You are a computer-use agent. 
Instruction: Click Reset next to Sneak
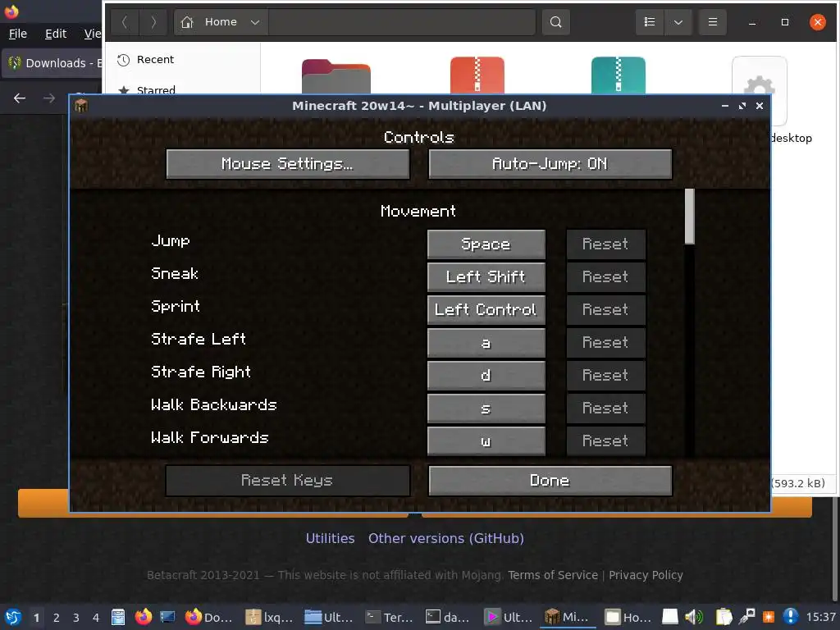(x=606, y=277)
